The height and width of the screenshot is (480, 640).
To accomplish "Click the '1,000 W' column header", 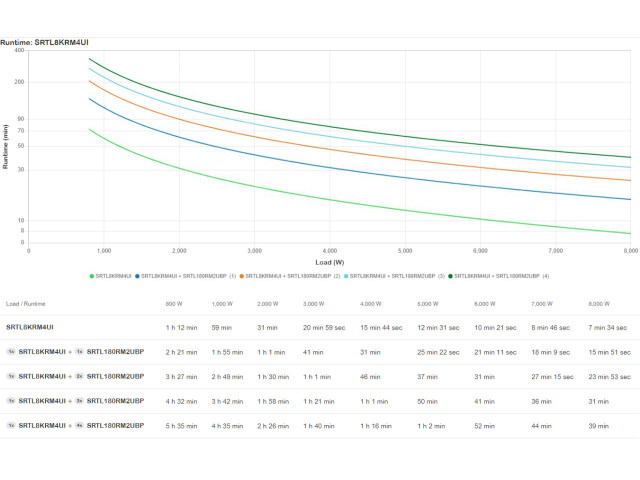I will [222, 304].
